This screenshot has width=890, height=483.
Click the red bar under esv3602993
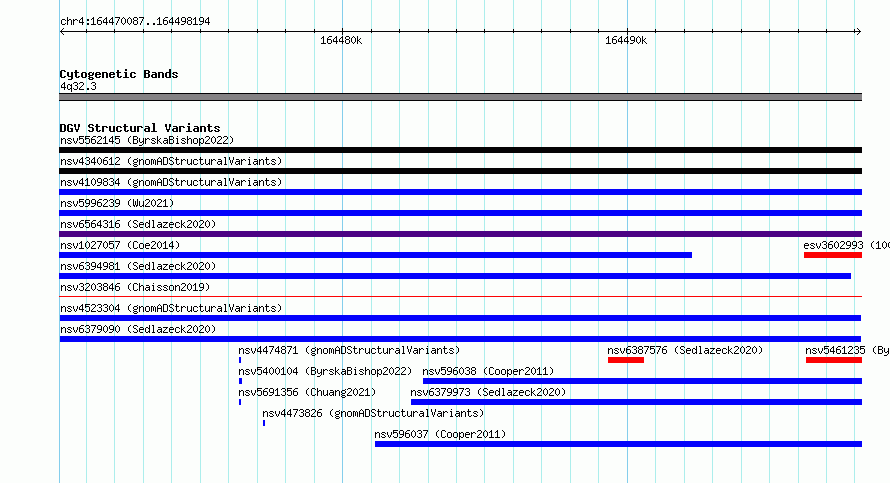[833, 255]
